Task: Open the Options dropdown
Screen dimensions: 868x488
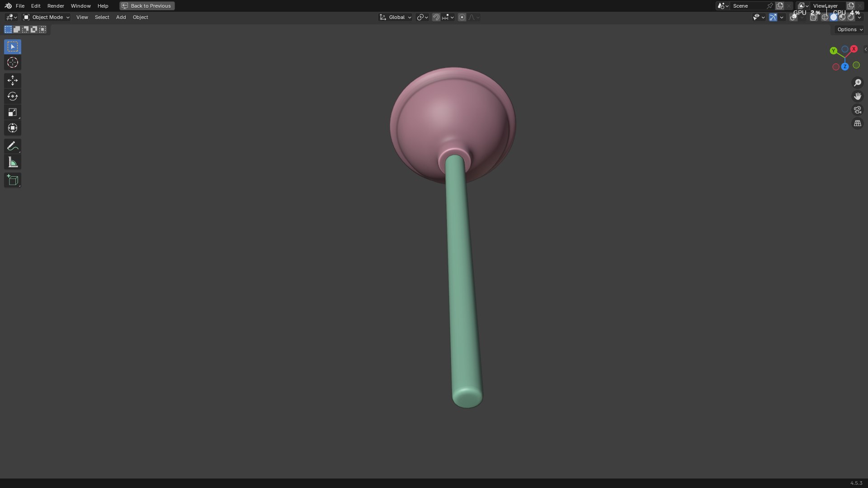Action: click(850, 29)
